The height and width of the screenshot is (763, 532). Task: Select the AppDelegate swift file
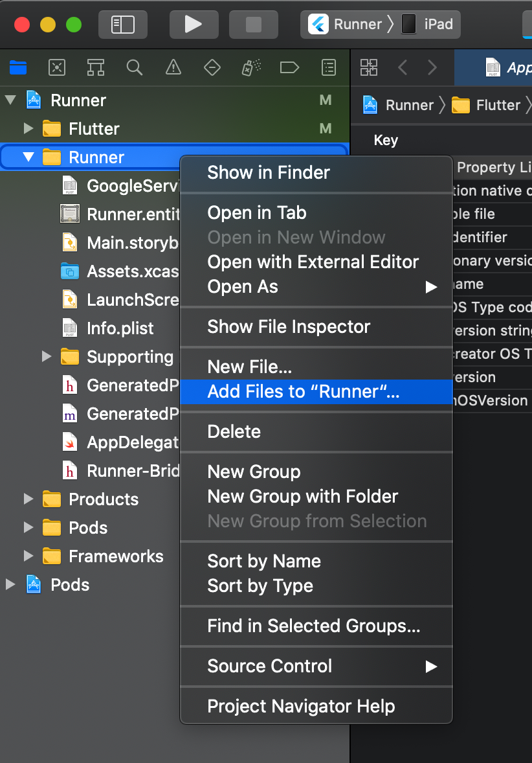[120, 442]
